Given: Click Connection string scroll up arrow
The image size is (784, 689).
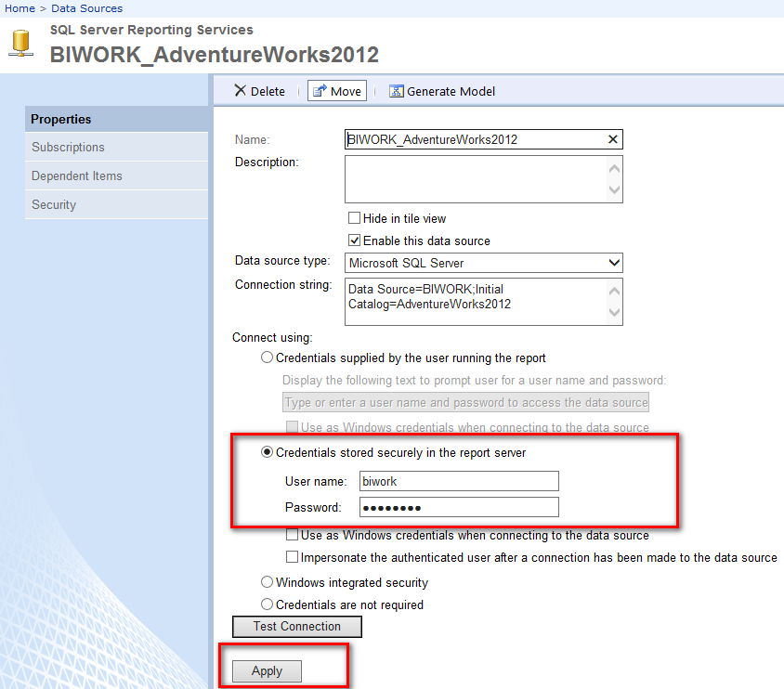Looking at the screenshot, I should [x=615, y=291].
